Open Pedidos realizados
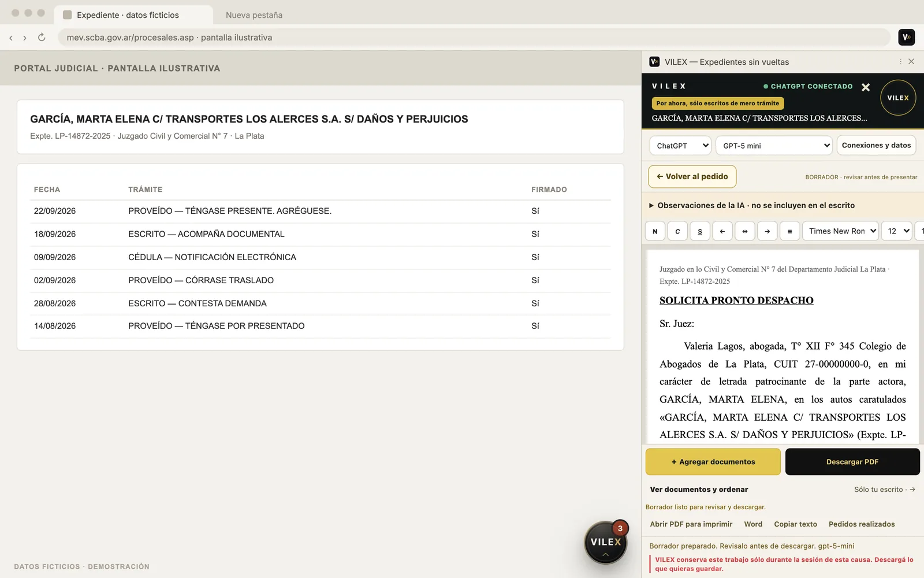 [x=862, y=524]
